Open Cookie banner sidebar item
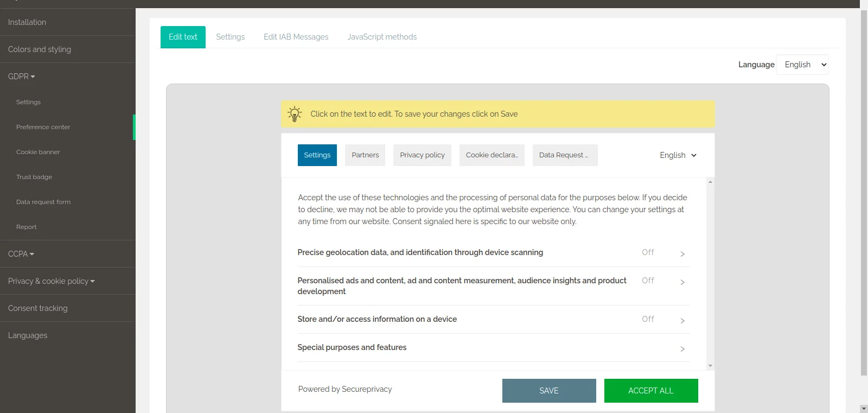The width and height of the screenshot is (868, 413). tap(38, 152)
